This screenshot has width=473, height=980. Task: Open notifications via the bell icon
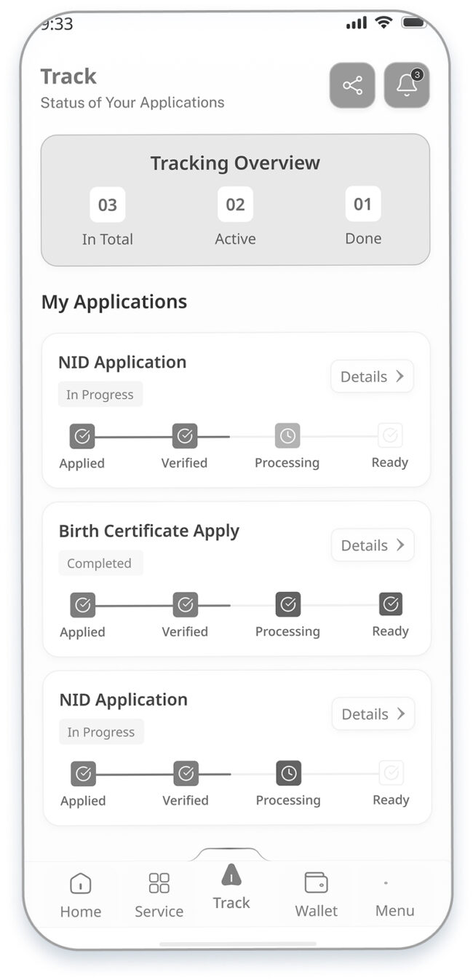(407, 85)
